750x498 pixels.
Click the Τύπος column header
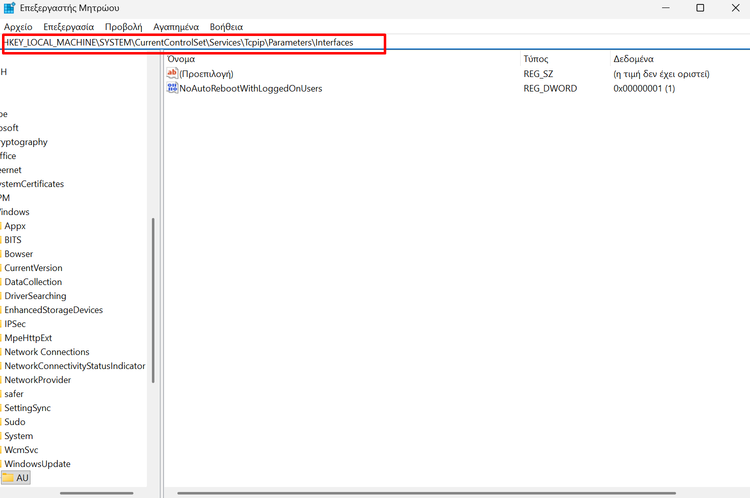[x=536, y=59]
